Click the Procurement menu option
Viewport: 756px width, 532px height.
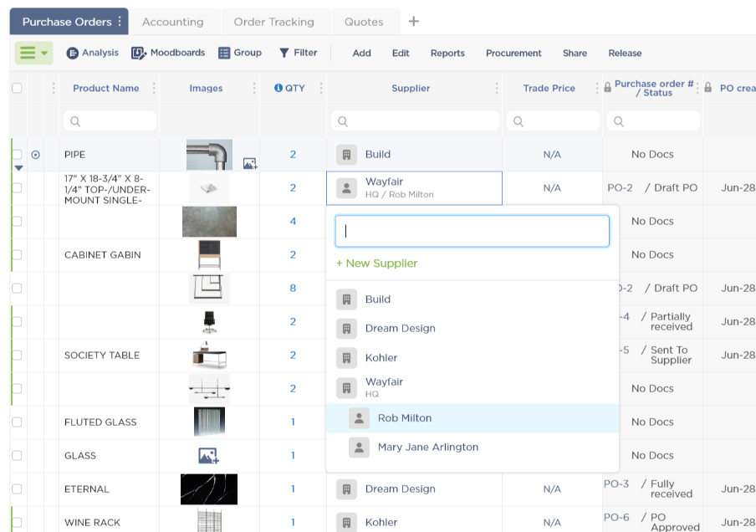[x=513, y=53]
